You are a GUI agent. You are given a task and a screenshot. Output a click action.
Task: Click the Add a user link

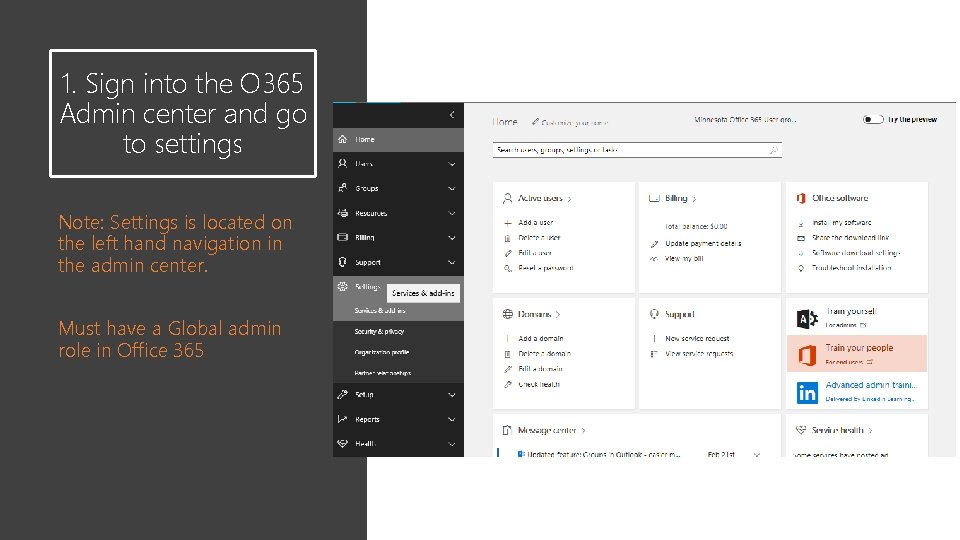pos(536,223)
